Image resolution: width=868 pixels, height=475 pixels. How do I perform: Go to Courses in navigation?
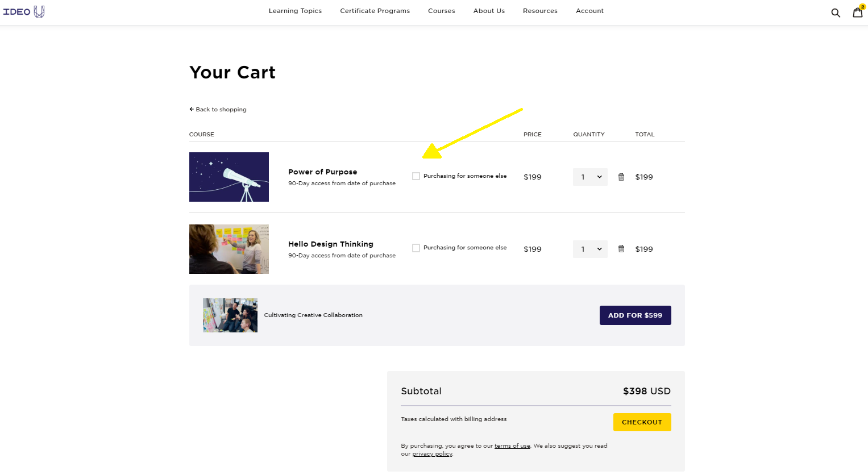[x=441, y=11]
